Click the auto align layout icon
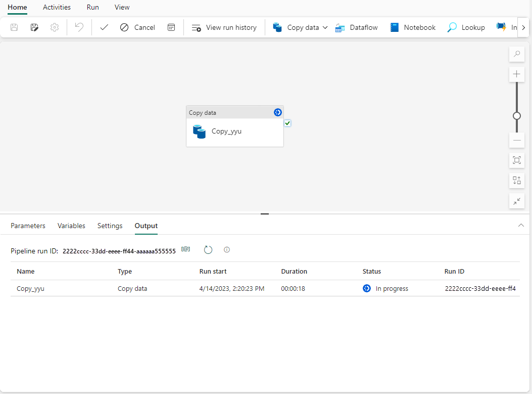Image resolution: width=532 pixels, height=394 pixels. pyautogui.click(x=517, y=181)
